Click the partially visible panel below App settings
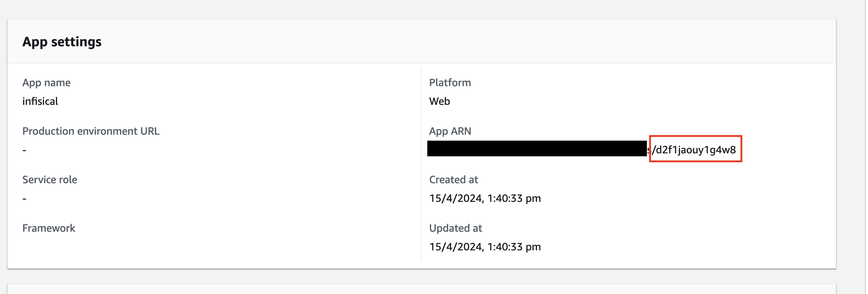Image resolution: width=868 pixels, height=294 pixels. click(421, 289)
